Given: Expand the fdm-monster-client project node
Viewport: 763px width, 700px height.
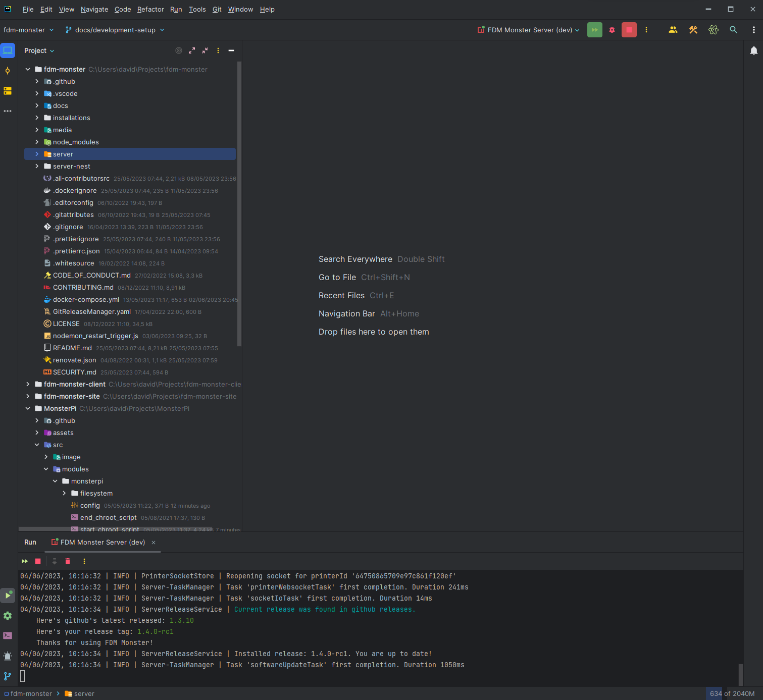Looking at the screenshot, I should click(28, 384).
